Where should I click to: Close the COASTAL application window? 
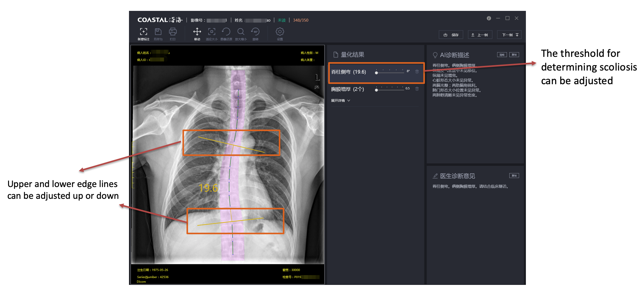click(517, 18)
